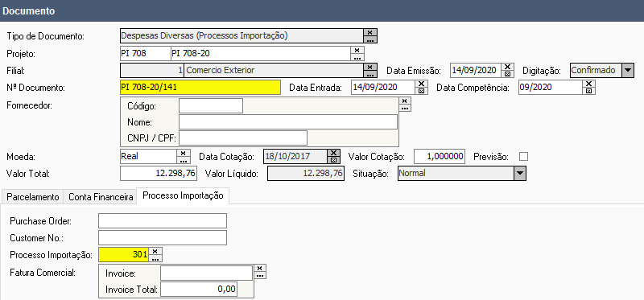The height and width of the screenshot is (300, 644).
Task: Click the Nº Documento label
Action: point(36,88)
